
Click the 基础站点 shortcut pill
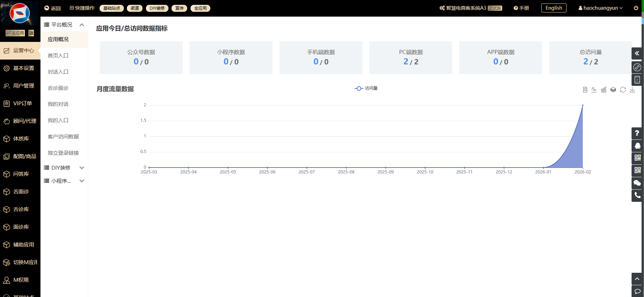[111, 8]
